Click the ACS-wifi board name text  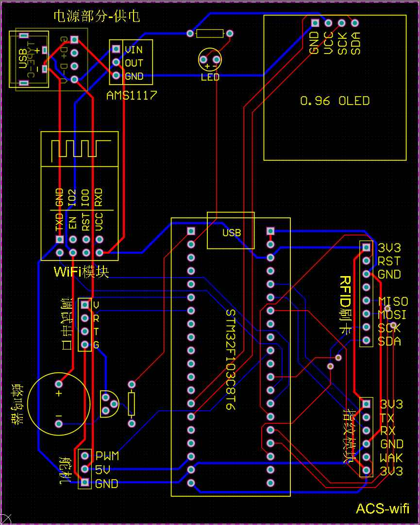[x=383, y=509]
